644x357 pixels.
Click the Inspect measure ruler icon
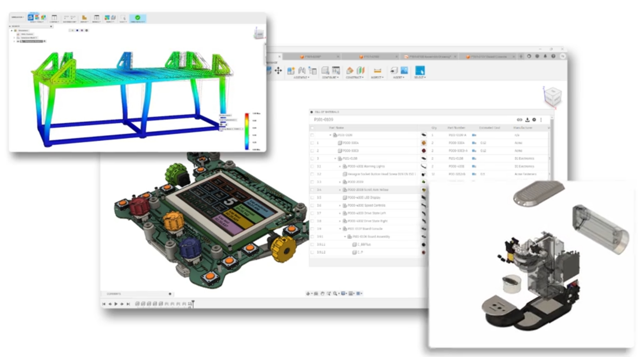coord(377,71)
